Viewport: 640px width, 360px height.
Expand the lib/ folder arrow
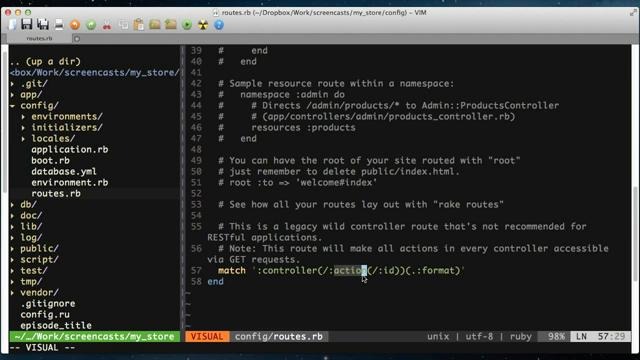click(x=13, y=227)
